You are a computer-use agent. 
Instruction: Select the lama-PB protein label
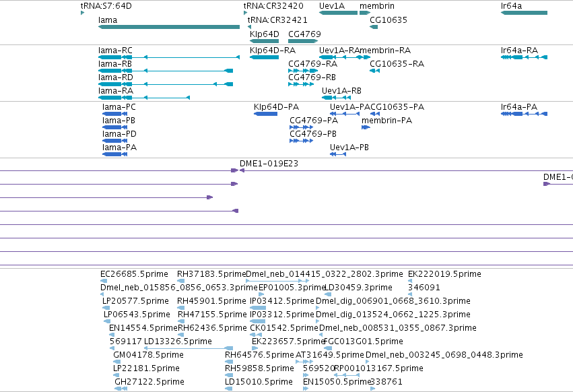119,121
